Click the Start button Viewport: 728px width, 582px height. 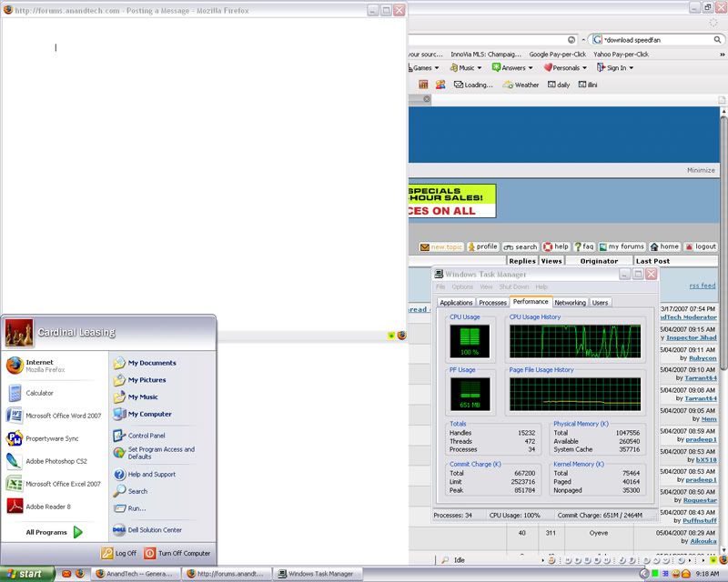pos(27,574)
